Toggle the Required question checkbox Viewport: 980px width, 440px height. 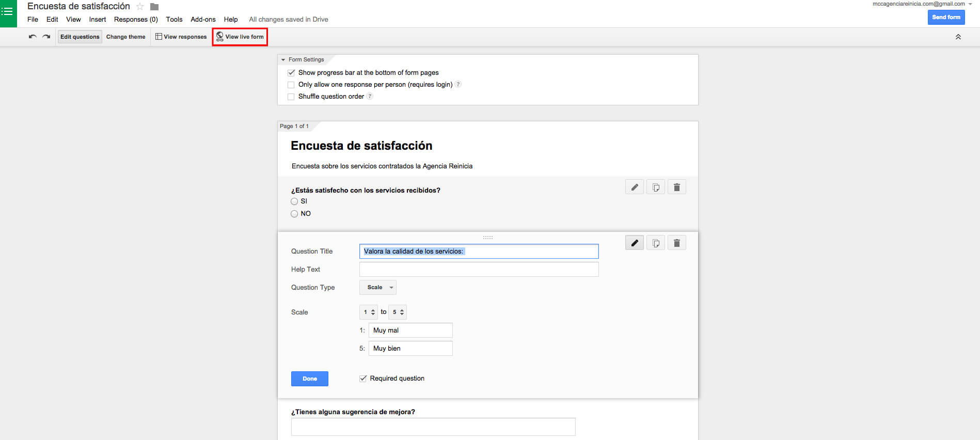tap(363, 379)
